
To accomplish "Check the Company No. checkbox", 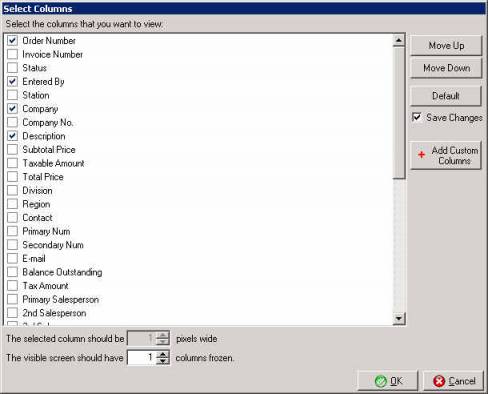I will click(x=12, y=122).
